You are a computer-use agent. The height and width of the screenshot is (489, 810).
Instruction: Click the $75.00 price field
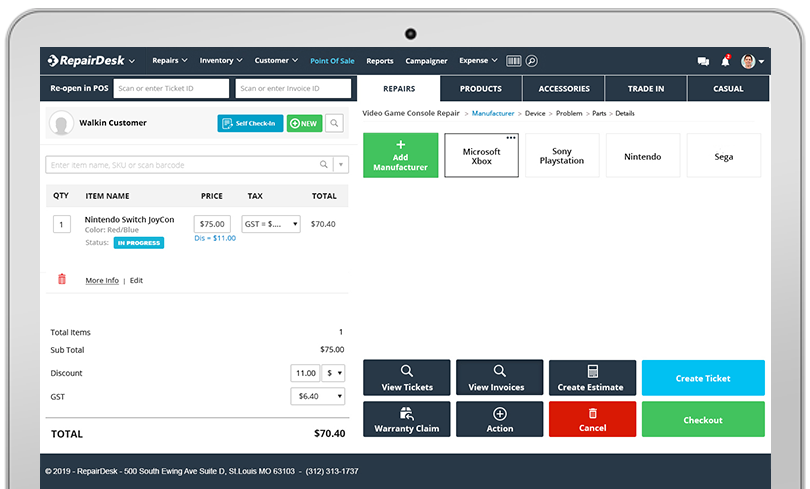click(212, 224)
